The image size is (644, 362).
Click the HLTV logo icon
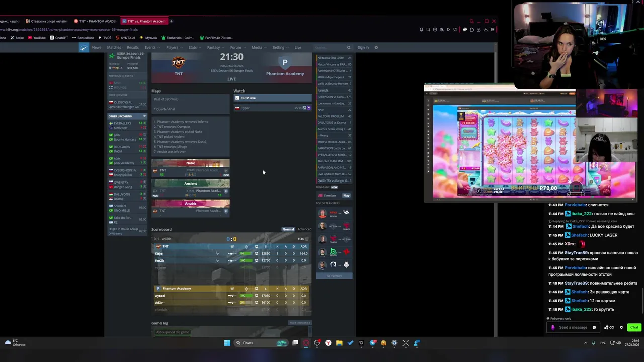pos(84,47)
